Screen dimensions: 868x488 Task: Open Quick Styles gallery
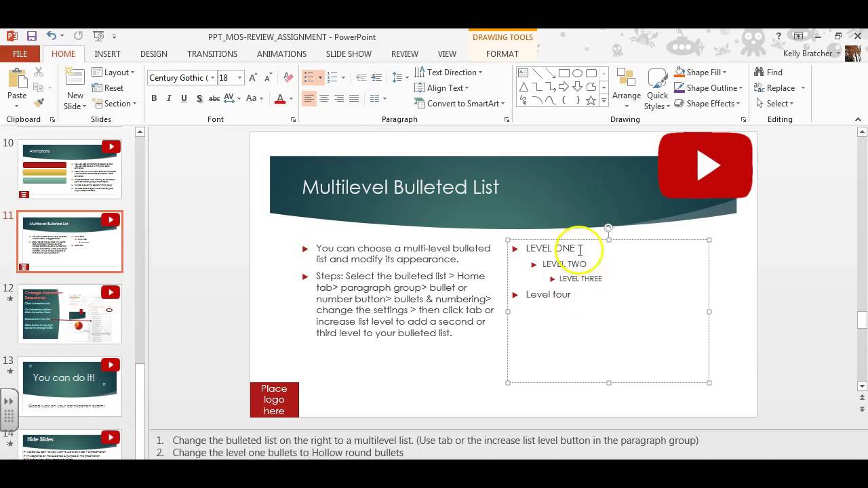(657, 89)
